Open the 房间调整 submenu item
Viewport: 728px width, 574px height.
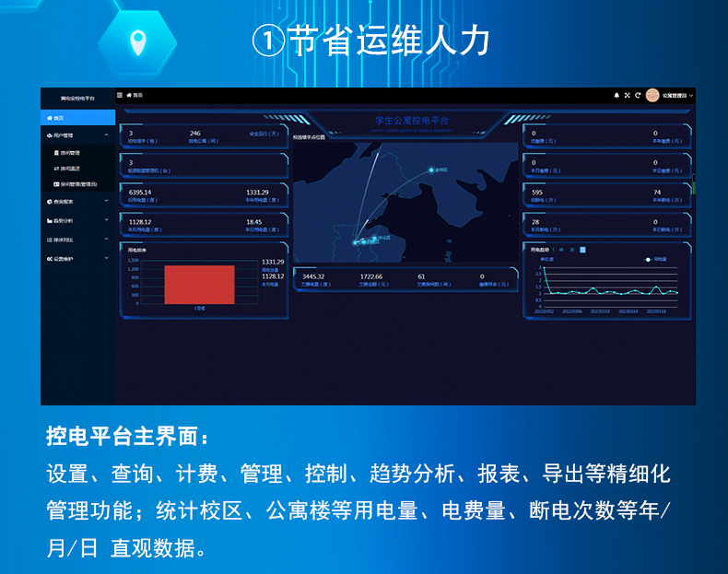tap(78, 169)
